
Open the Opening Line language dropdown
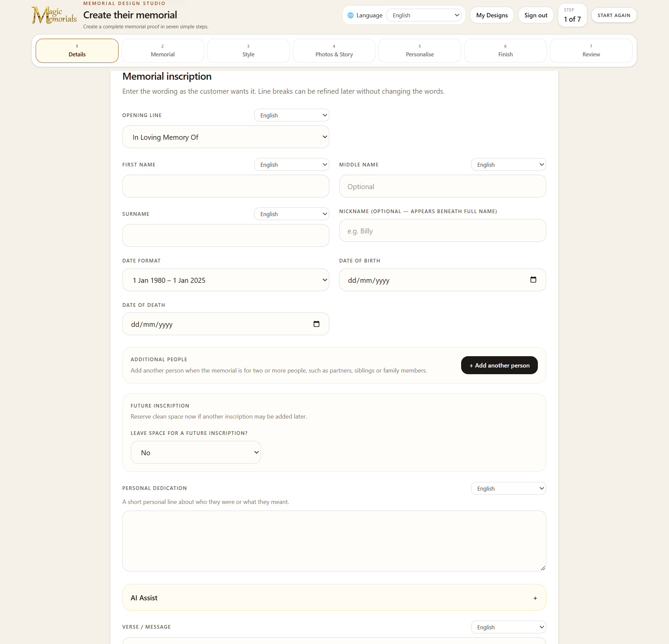click(x=292, y=115)
